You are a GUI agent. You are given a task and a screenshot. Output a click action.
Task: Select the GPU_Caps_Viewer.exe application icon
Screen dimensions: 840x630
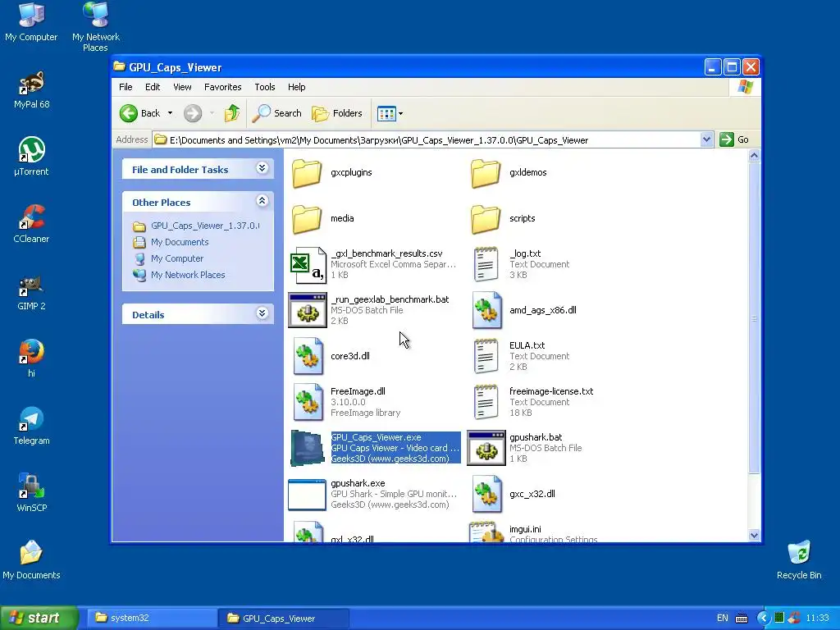308,448
